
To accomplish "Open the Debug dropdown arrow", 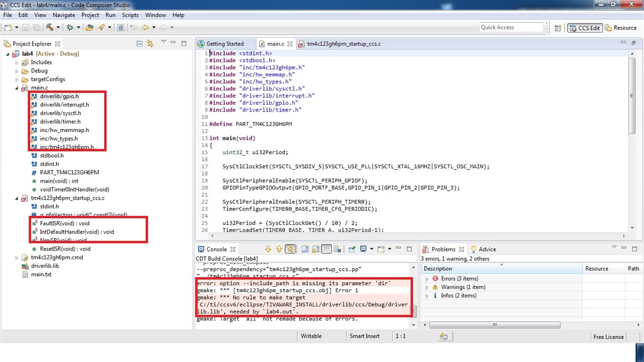I will (x=79, y=27).
